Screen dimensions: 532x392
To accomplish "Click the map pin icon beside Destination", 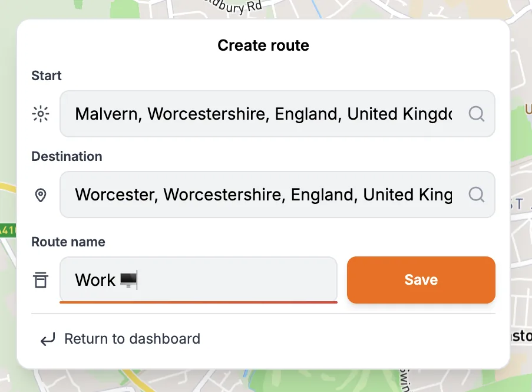I will [40, 195].
